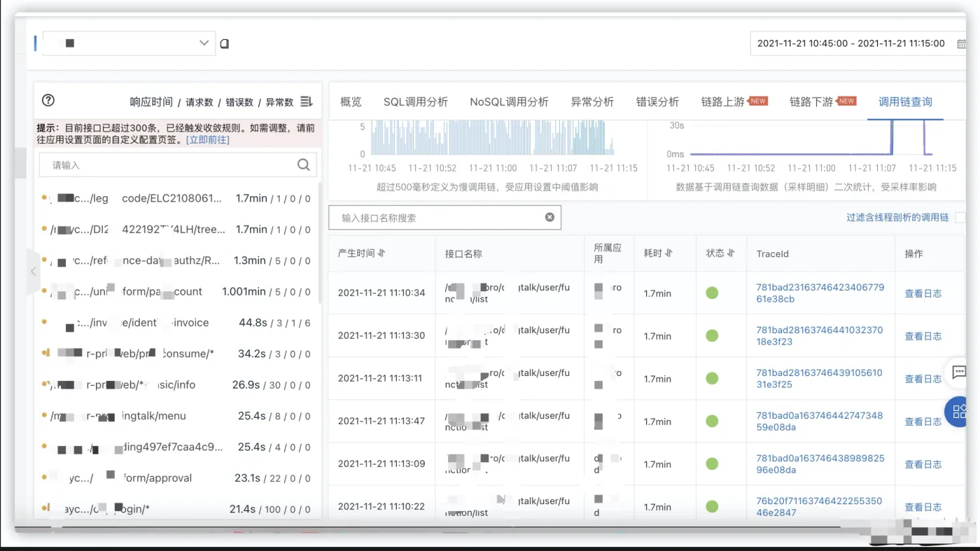Viewport: 980px width, 551px height.
Task: Click the green status dot in the 11:13:09 row
Action: pyautogui.click(x=712, y=463)
